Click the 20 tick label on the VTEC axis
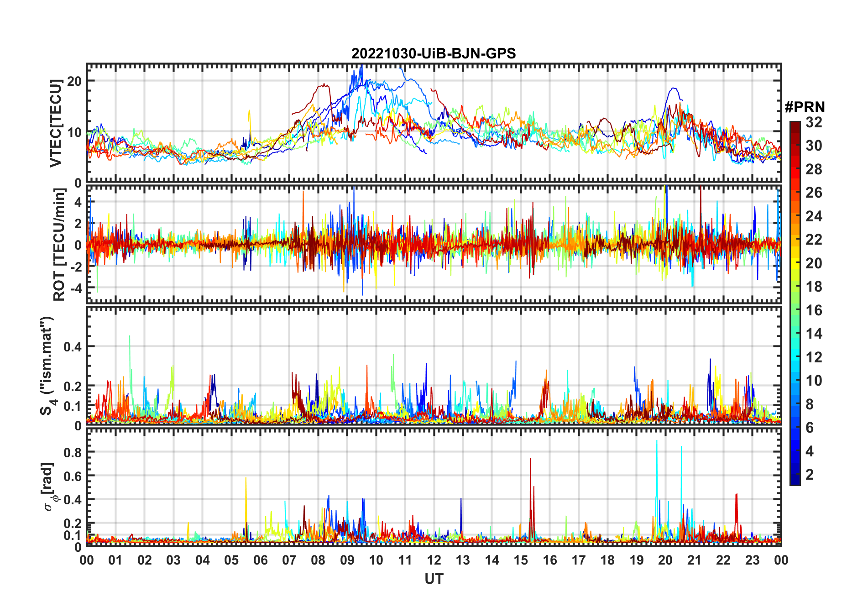Screen dimensions: 868x607 [74, 81]
